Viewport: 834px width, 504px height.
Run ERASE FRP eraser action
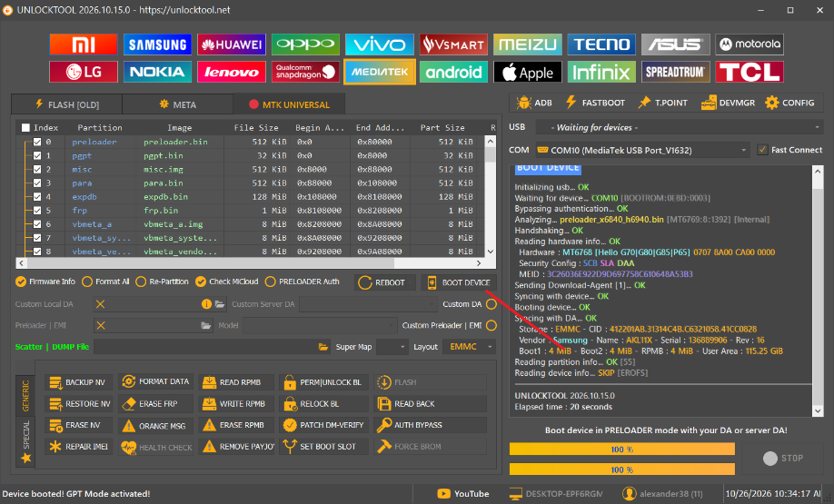pos(156,403)
